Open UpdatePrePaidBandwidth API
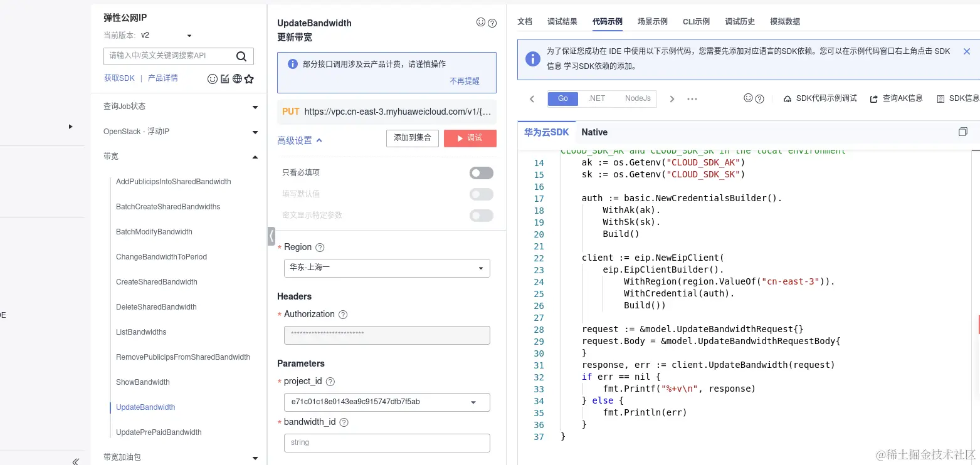Viewport: 980px width, 465px height. pyautogui.click(x=159, y=432)
